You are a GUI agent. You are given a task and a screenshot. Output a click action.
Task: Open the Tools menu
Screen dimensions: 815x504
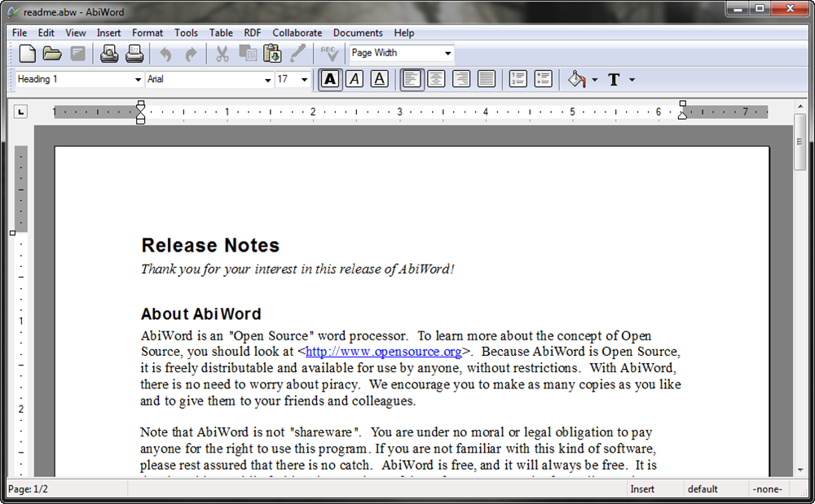click(x=186, y=33)
